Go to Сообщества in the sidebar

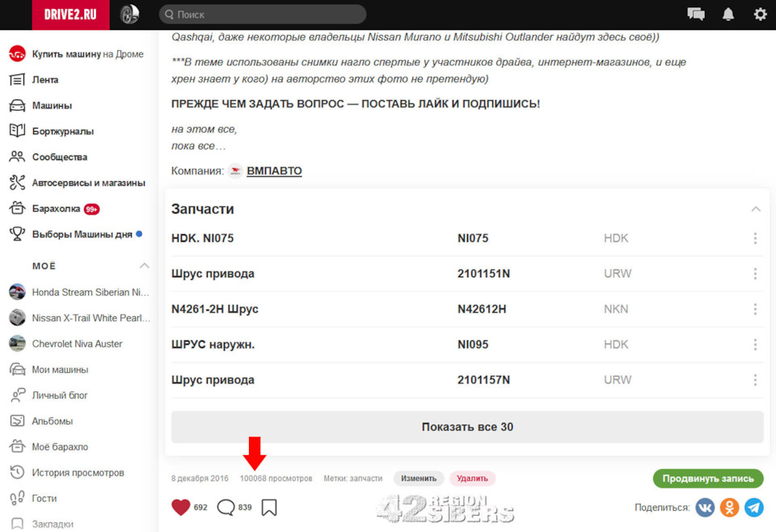[59, 157]
